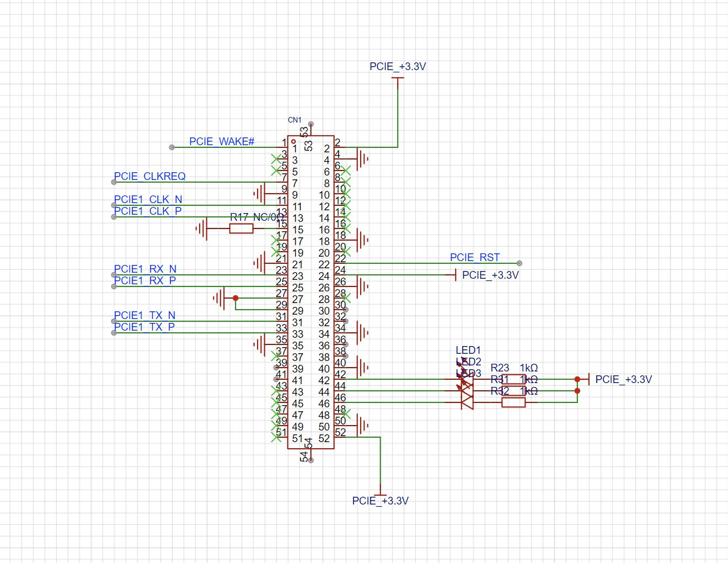Click the pin 53 endpoint atop CN1
728x563 pixels.
click(x=311, y=124)
